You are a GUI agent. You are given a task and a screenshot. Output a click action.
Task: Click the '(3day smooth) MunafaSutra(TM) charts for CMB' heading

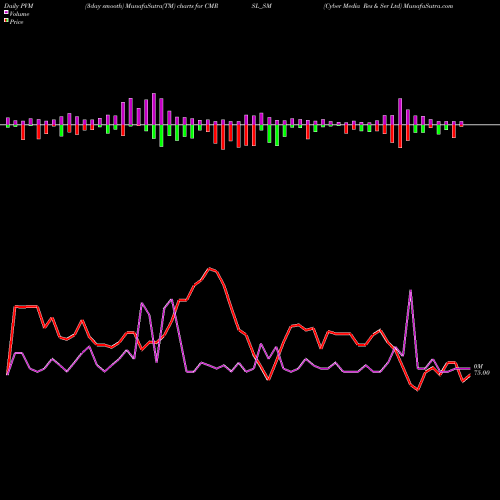(x=152, y=6)
